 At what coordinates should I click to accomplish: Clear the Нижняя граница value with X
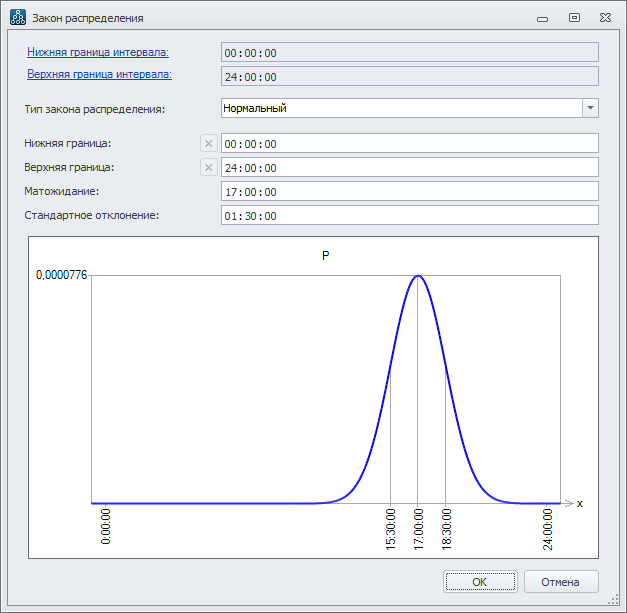click(209, 144)
